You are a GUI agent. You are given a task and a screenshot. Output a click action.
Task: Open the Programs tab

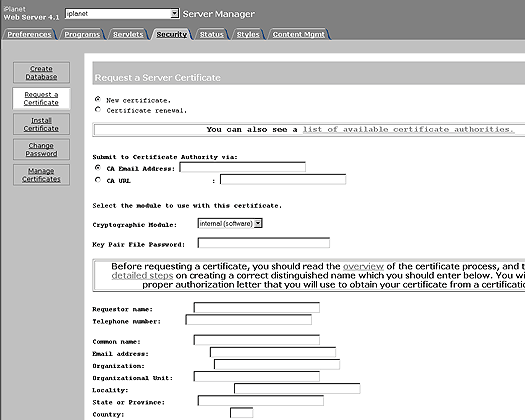point(82,34)
